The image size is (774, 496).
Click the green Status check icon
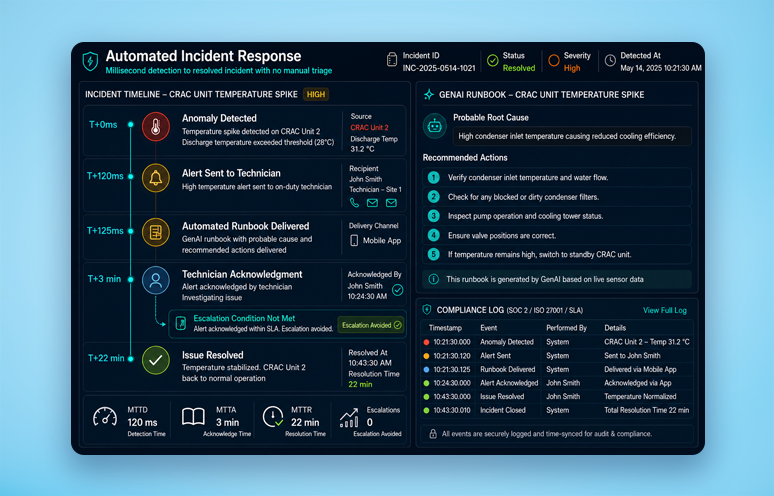pyautogui.click(x=493, y=60)
